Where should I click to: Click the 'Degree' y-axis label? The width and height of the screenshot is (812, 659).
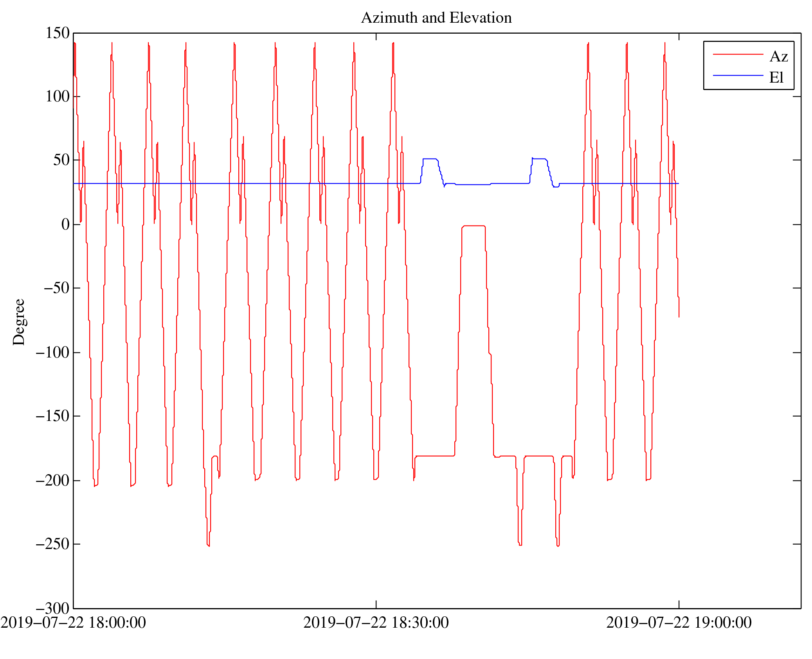19,322
